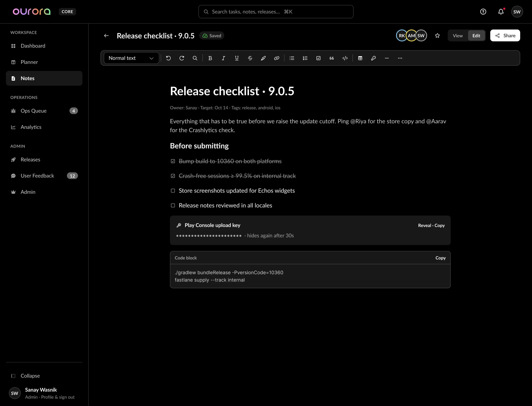Screen dimensions: 532x406
Task: Open Sanay Wasnik profile & sign out
Action: pyautogui.click(x=44, y=393)
